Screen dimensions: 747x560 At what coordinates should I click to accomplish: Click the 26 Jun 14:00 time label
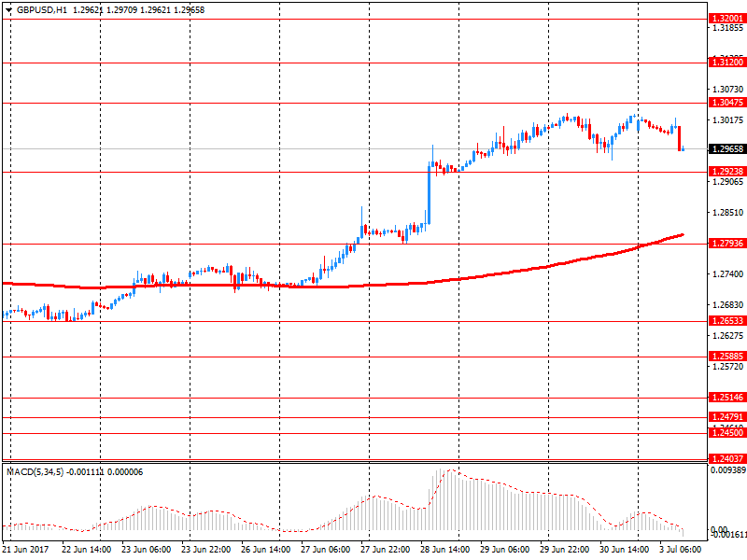[x=266, y=549]
